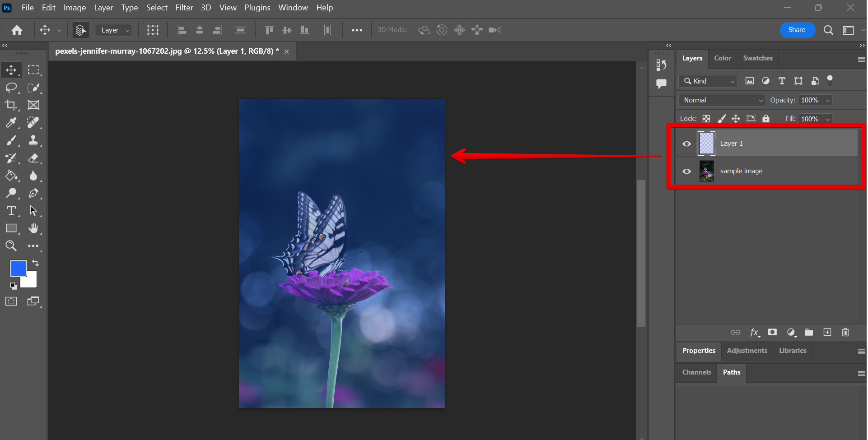Choose the Eraser tool
The image size is (868, 440).
pyautogui.click(x=33, y=158)
